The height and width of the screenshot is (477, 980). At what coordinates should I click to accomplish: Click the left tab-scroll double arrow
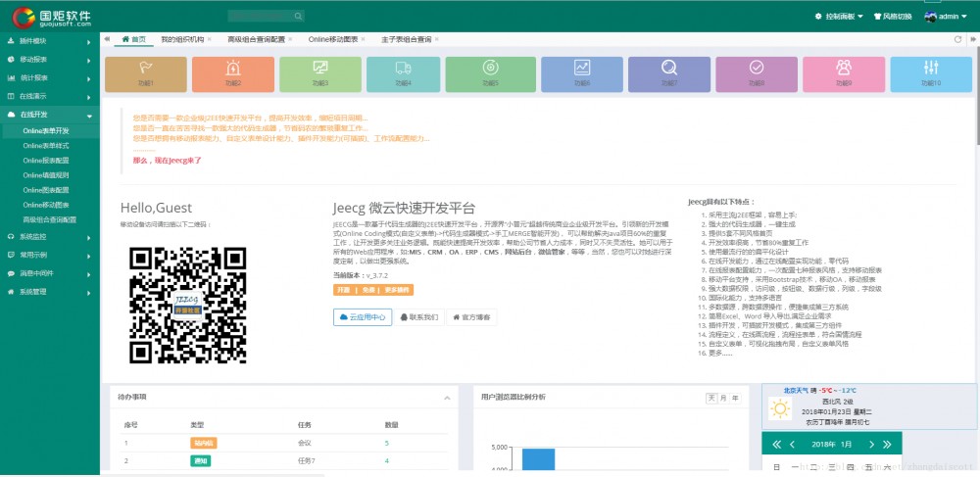click(x=107, y=39)
